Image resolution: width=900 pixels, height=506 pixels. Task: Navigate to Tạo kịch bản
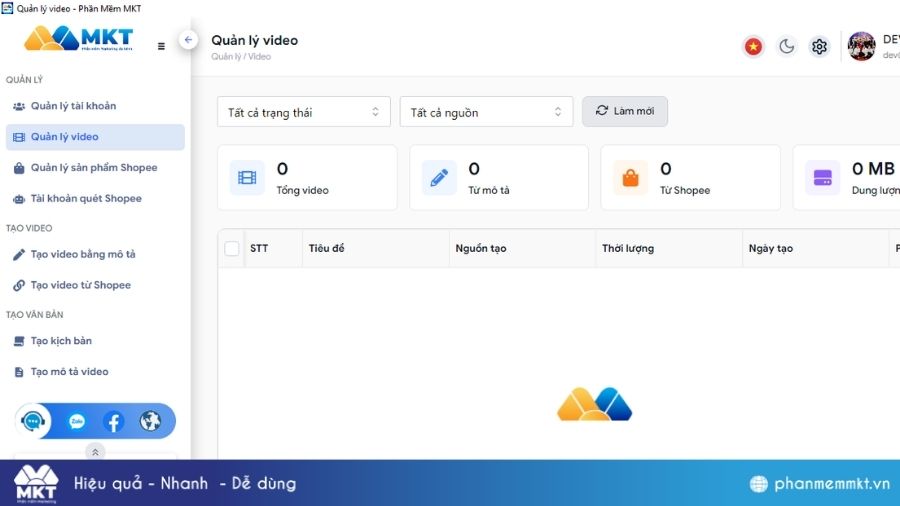tap(95, 341)
